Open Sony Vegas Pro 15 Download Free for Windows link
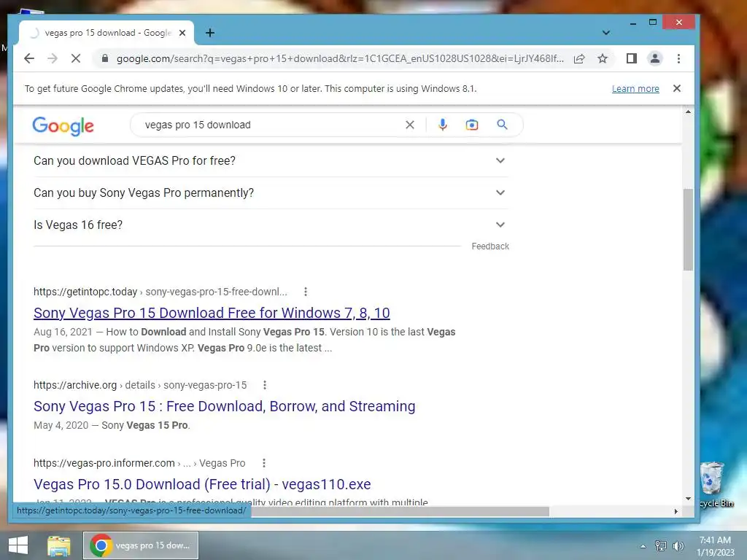This screenshot has width=747, height=560. coord(212,313)
